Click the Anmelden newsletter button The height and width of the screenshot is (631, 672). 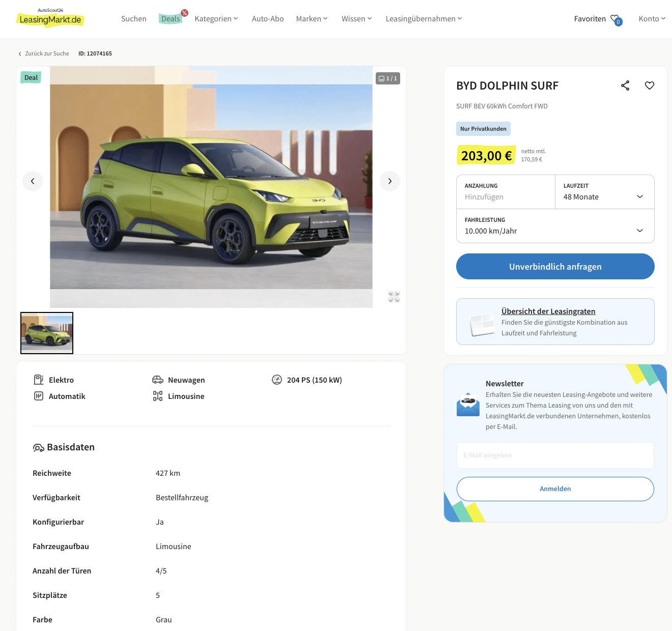tap(555, 489)
